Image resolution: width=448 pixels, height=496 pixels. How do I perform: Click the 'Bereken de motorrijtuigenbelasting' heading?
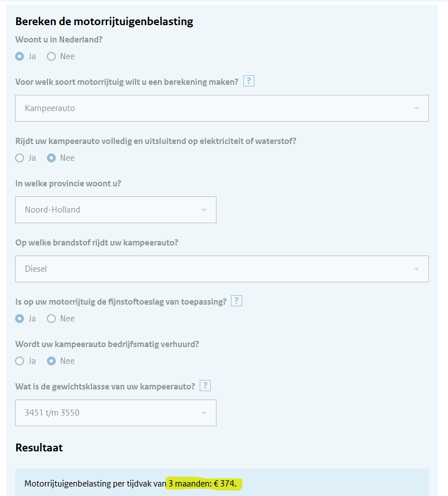pos(104,22)
